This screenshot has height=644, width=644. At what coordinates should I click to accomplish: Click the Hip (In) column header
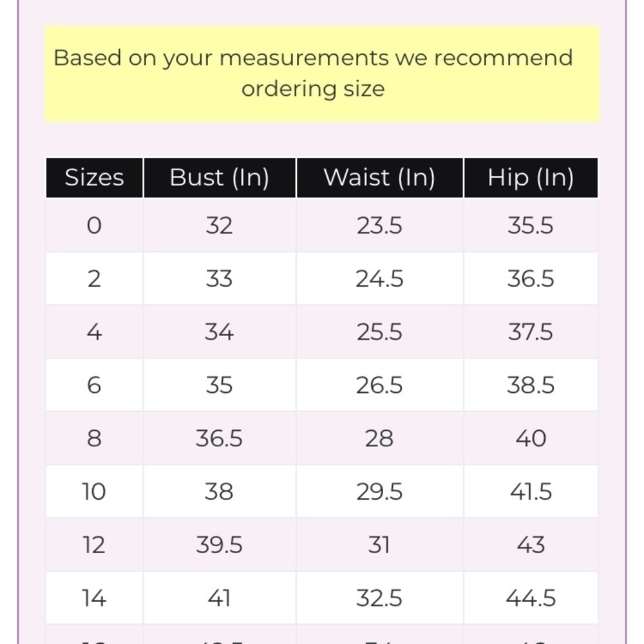[x=531, y=178]
